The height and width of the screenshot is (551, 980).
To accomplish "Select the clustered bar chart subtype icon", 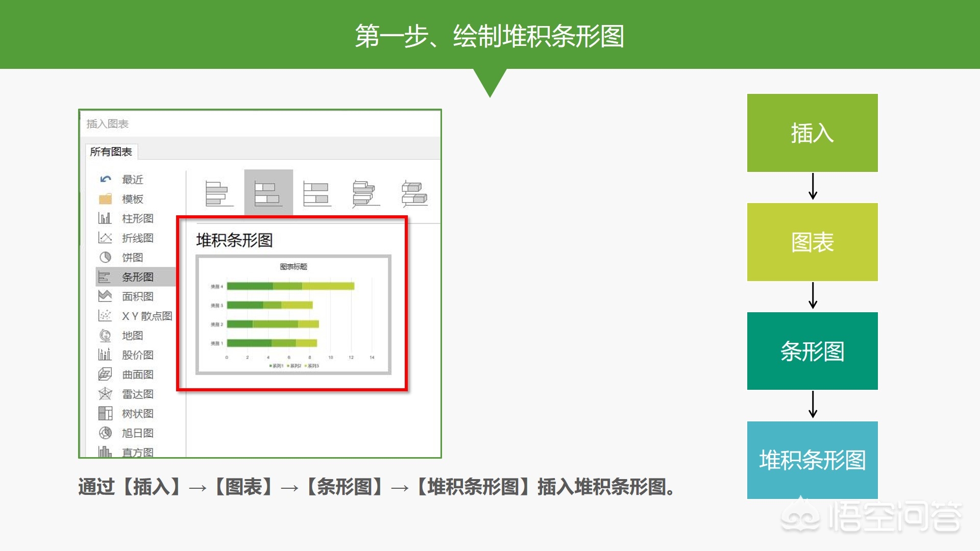I will click(219, 194).
